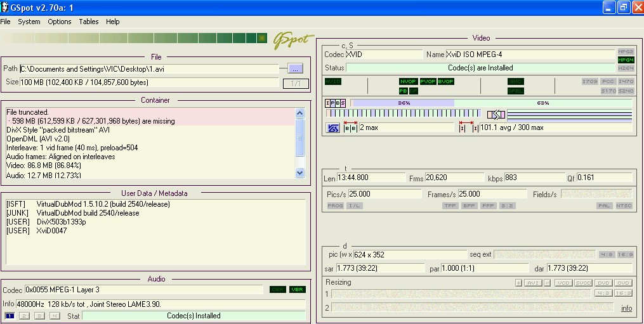Click the BVOP indicator
Image resolution: width=644 pixels, height=324 pixels.
pos(445,82)
